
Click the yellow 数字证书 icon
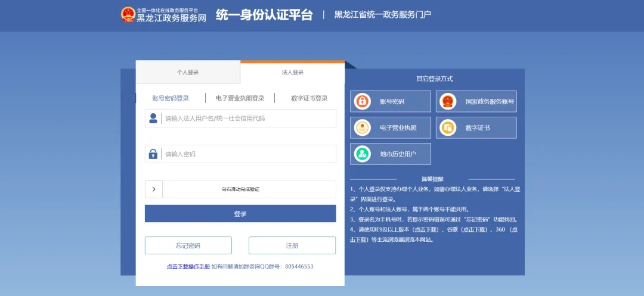click(x=448, y=127)
